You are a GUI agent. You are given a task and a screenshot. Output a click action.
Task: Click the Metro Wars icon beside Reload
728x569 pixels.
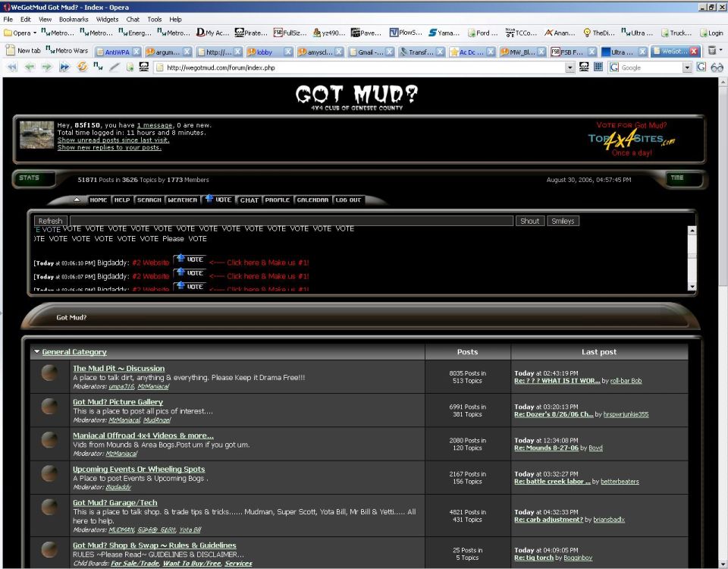98,68
